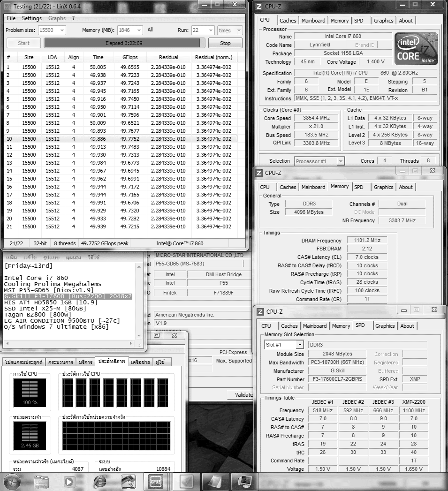This screenshot has width=448, height=491.
Task: Click the LinX title bar icon
Action: point(8,6)
